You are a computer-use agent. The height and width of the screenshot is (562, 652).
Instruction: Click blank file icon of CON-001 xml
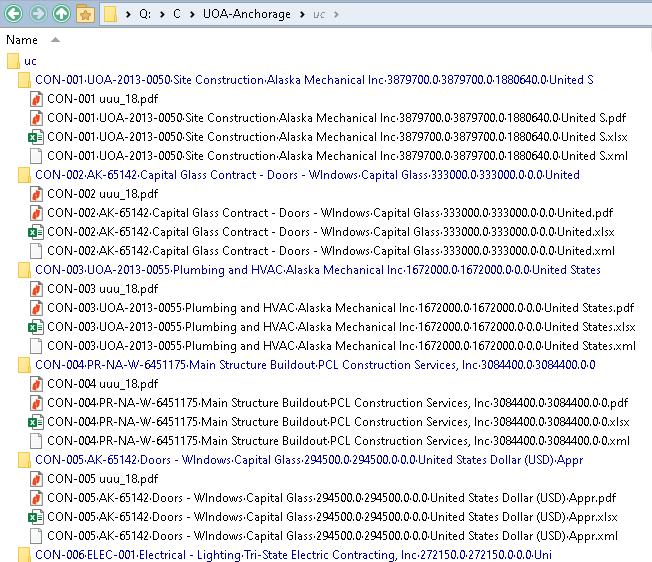click(36, 156)
